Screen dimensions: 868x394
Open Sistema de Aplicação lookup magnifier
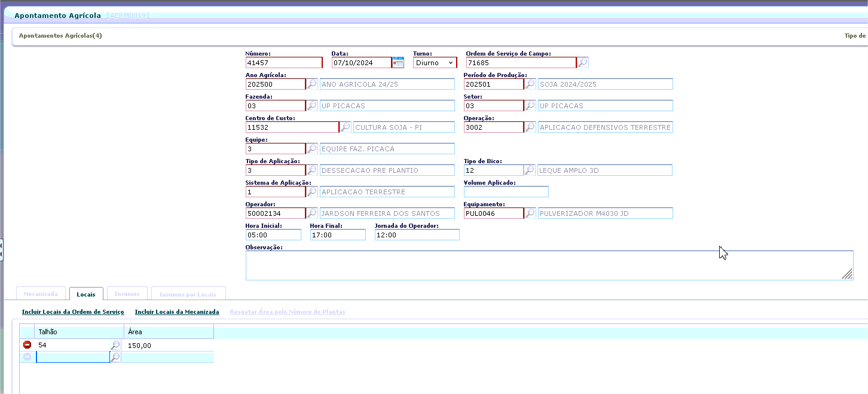click(312, 191)
